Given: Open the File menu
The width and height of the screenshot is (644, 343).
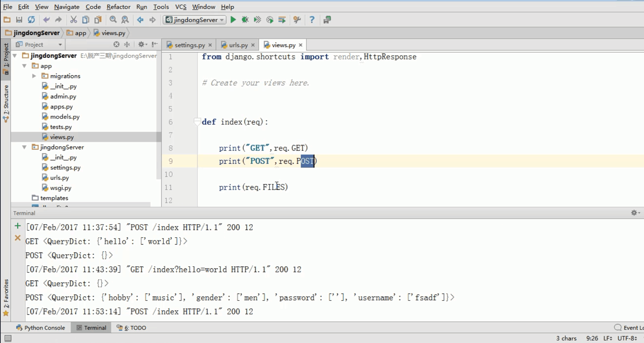Looking at the screenshot, I should click(x=8, y=7).
